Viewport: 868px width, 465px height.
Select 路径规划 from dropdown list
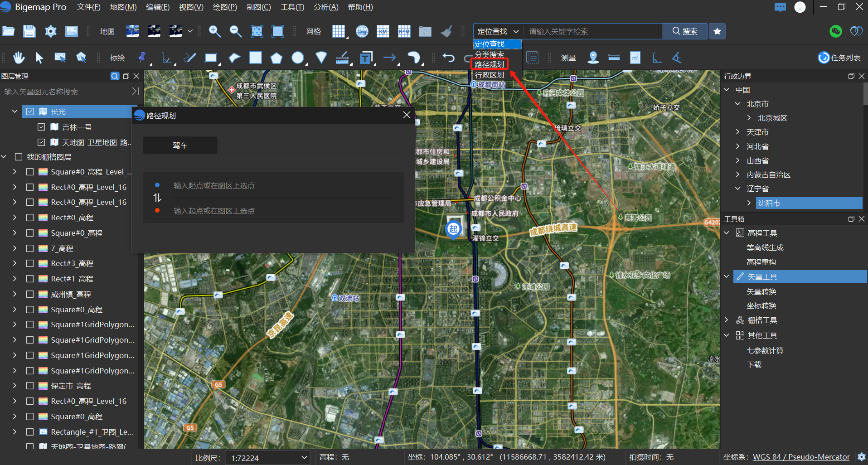490,64
